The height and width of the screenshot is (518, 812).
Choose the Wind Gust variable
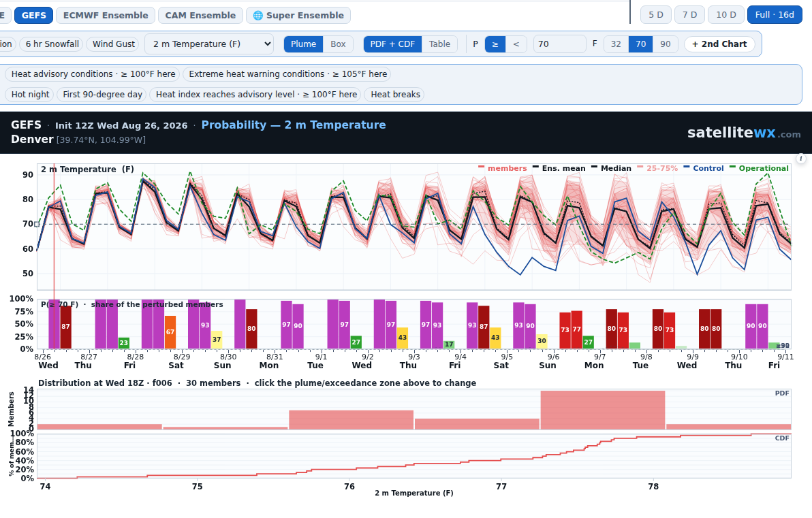(x=113, y=44)
